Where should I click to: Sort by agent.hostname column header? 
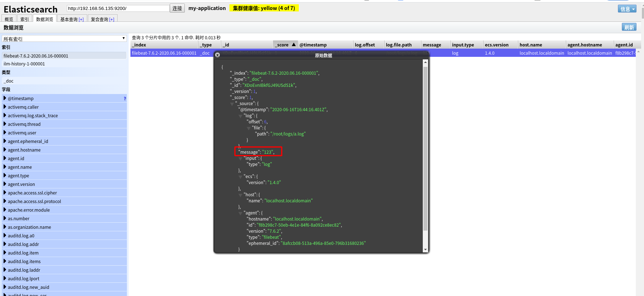[590, 45]
